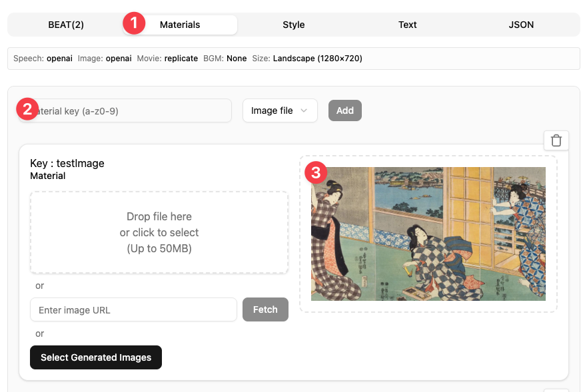Click the BGM: None setting

(x=225, y=59)
